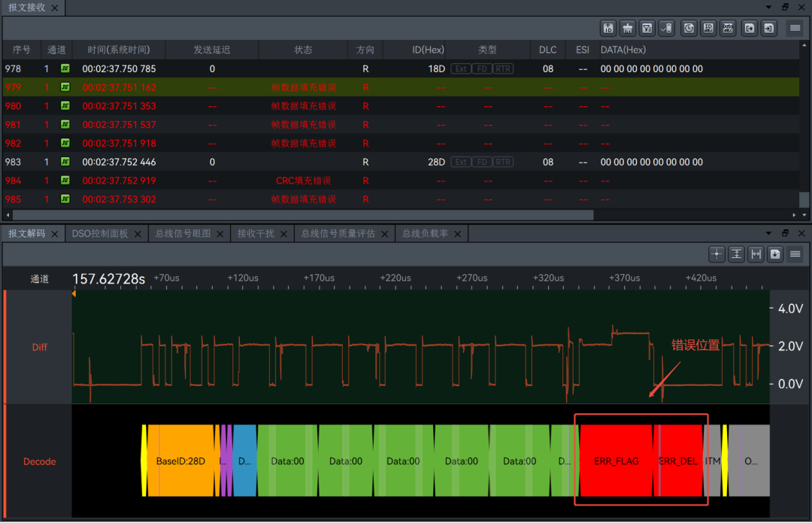
Task: Click the 时间(系统时间) column header
Action: point(119,50)
